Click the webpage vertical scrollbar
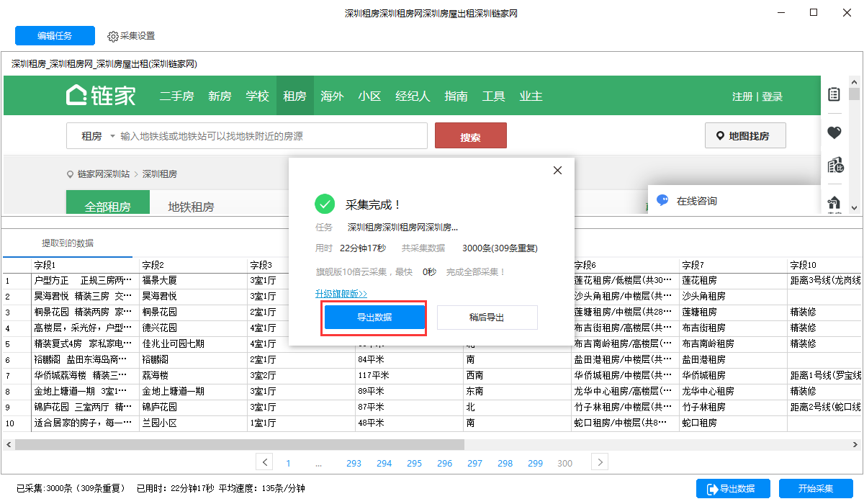 tap(854, 94)
